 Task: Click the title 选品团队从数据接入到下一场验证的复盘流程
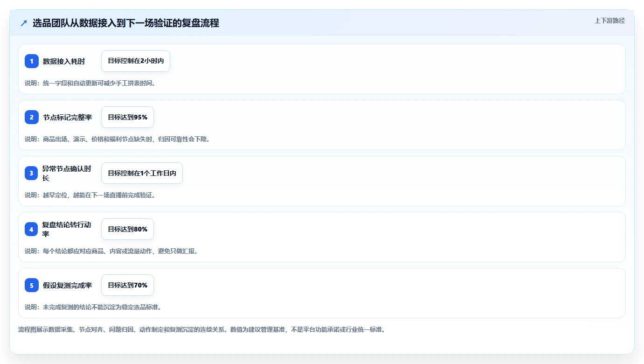click(126, 23)
